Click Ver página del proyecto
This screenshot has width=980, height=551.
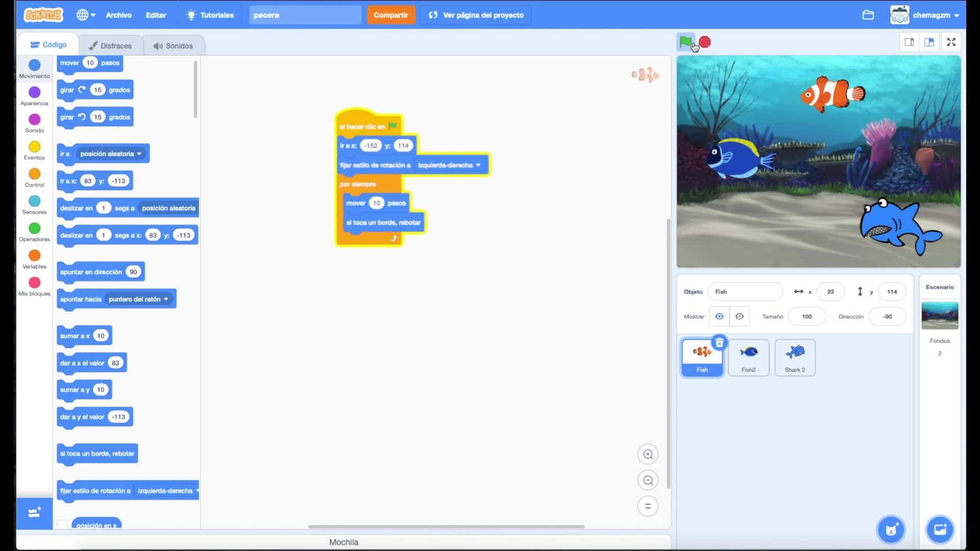click(476, 15)
